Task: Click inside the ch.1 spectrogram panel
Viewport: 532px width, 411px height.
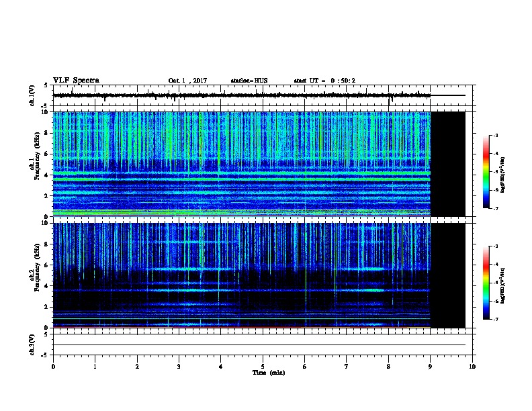Action: click(242, 164)
